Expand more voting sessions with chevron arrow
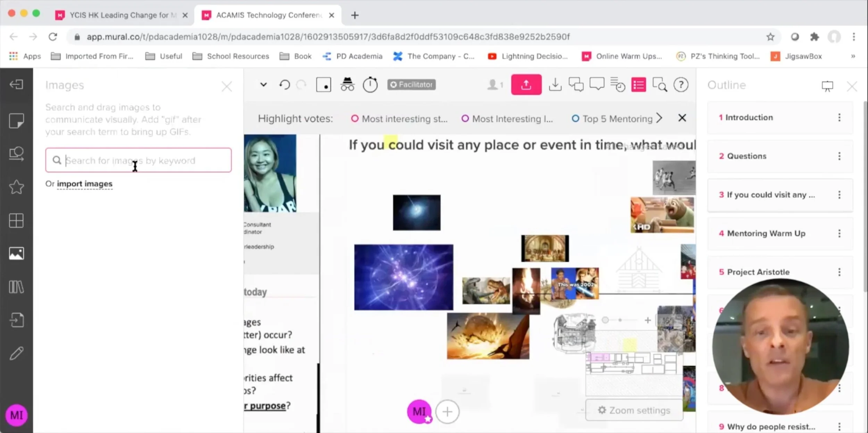 pyautogui.click(x=659, y=119)
